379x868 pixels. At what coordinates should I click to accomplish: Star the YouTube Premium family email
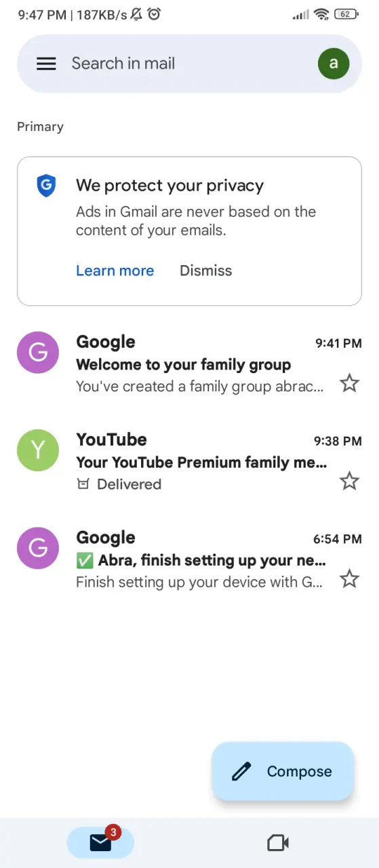pyautogui.click(x=349, y=481)
